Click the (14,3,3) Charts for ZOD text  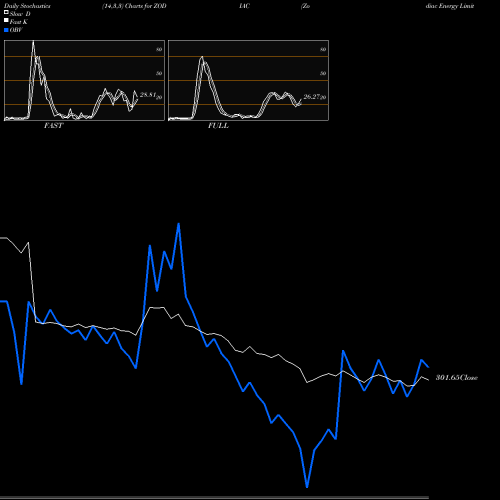pyautogui.click(x=134, y=6)
